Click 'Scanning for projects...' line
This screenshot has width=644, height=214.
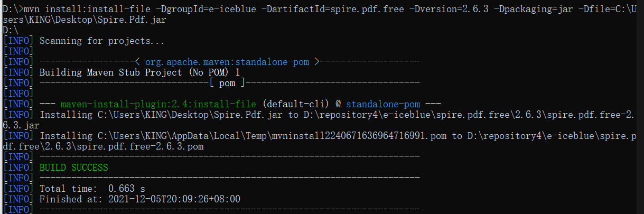tap(102, 41)
